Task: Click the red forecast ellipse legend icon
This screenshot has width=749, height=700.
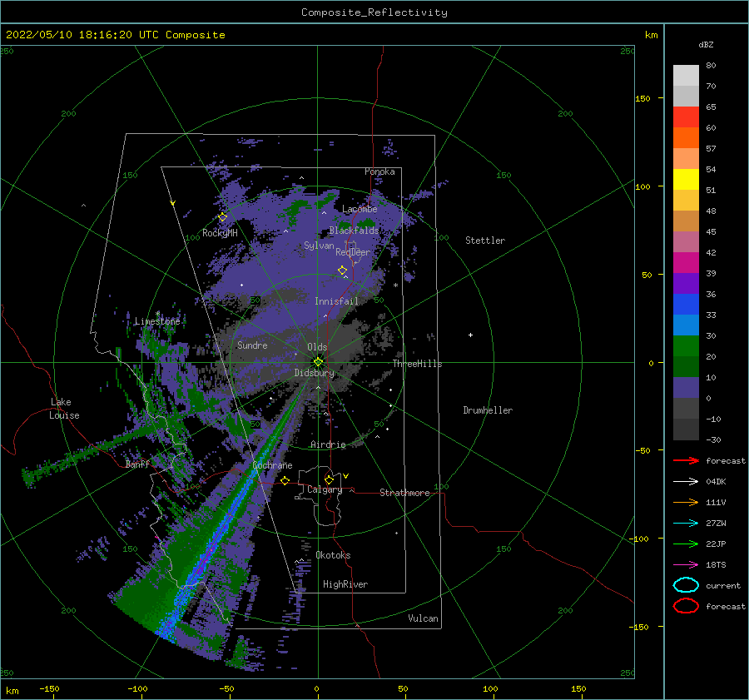Action: [x=686, y=606]
